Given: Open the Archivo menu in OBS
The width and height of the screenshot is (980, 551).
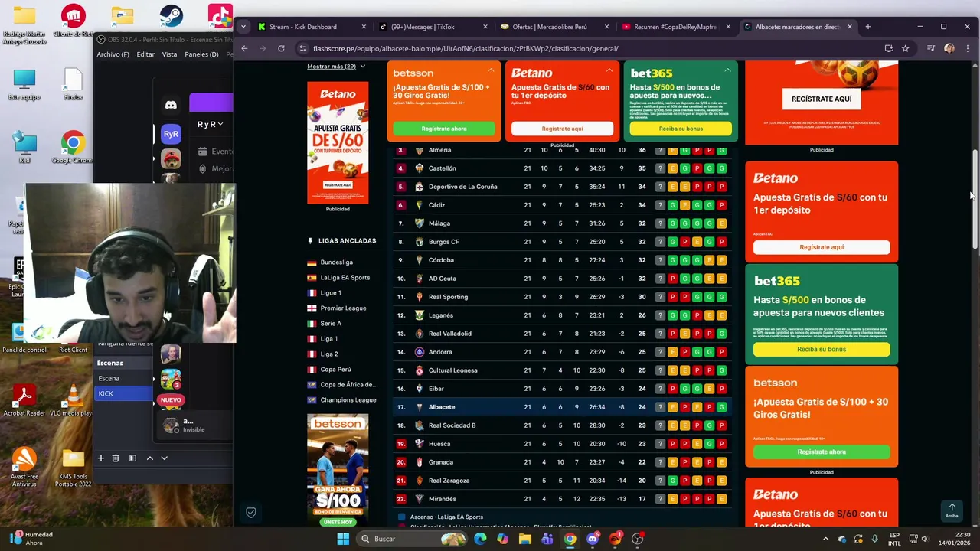Looking at the screenshot, I should [113, 54].
